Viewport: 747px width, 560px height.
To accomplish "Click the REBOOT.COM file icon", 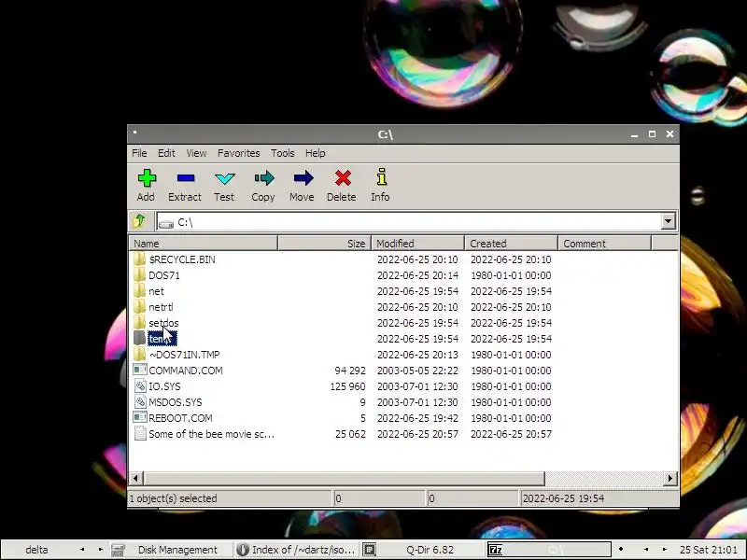I will 139,417.
